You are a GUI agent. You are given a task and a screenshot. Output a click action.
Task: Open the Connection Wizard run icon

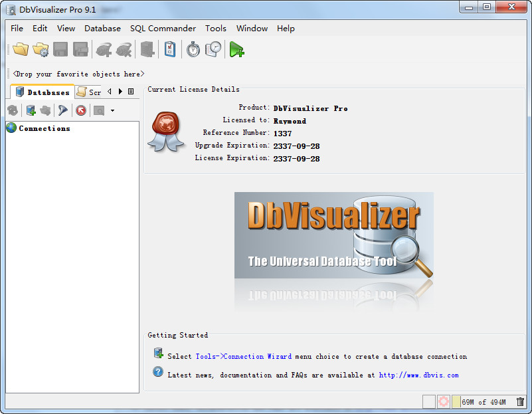(x=236, y=49)
